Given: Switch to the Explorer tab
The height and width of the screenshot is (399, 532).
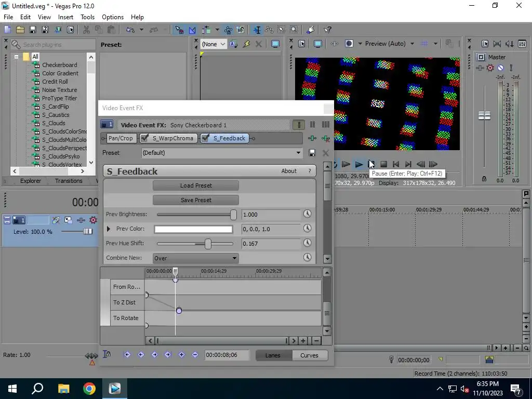Looking at the screenshot, I should click(x=31, y=181).
